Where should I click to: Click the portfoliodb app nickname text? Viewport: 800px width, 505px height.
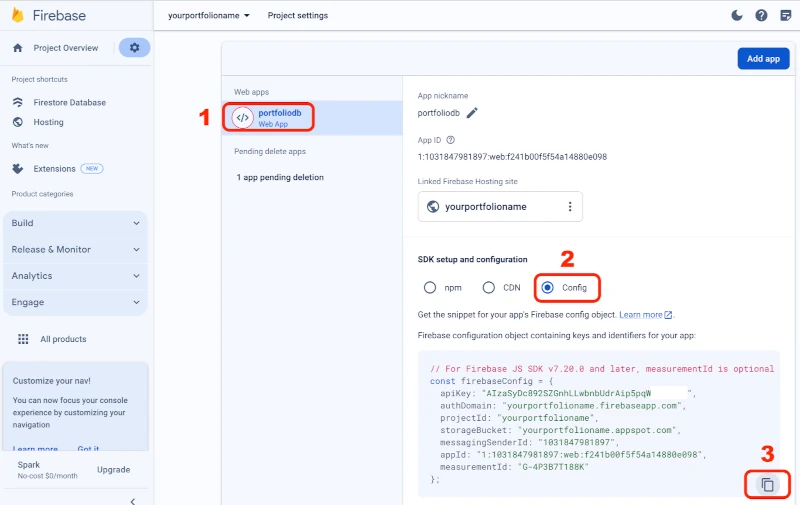(x=439, y=113)
